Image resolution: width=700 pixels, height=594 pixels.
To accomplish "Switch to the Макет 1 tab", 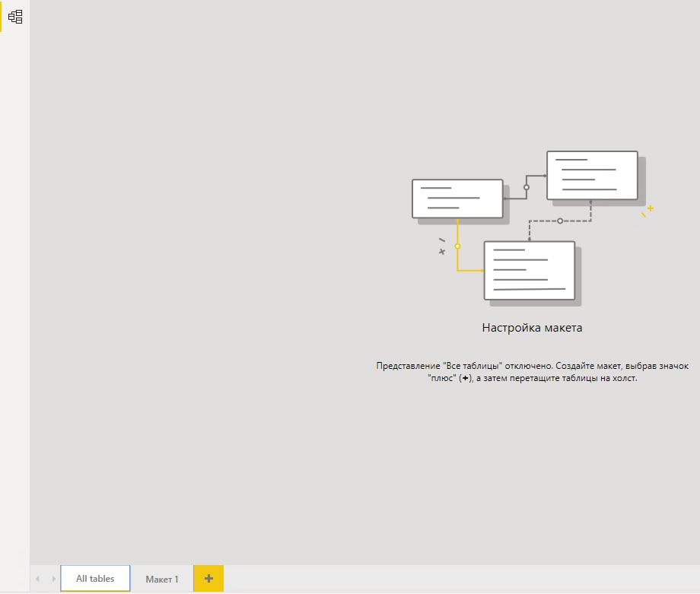I will coord(161,579).
